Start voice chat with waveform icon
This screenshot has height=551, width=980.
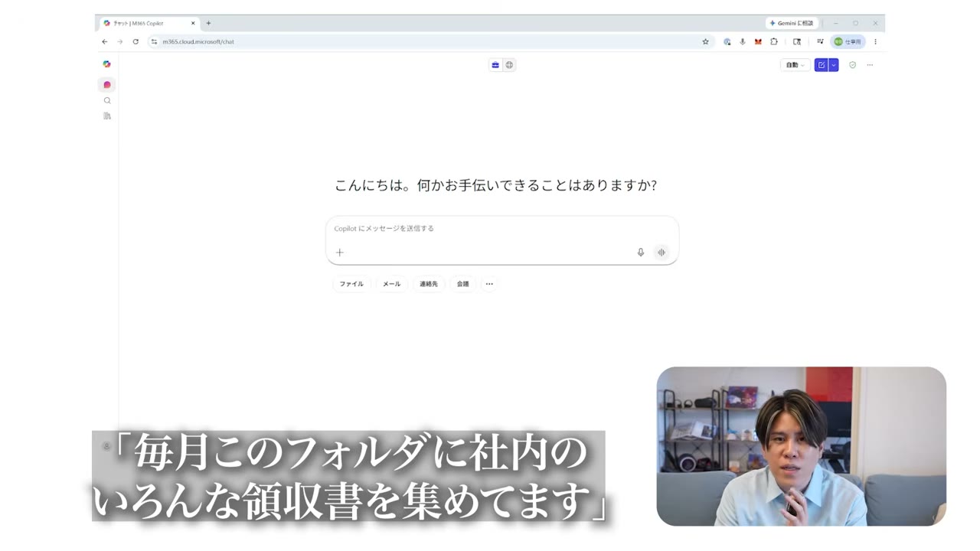(661, 252)
